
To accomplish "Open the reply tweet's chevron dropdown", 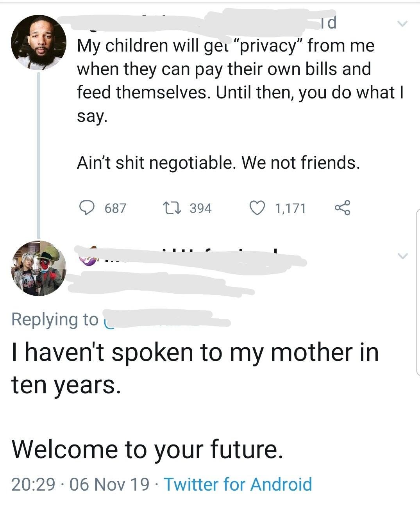I will (402, 256).
